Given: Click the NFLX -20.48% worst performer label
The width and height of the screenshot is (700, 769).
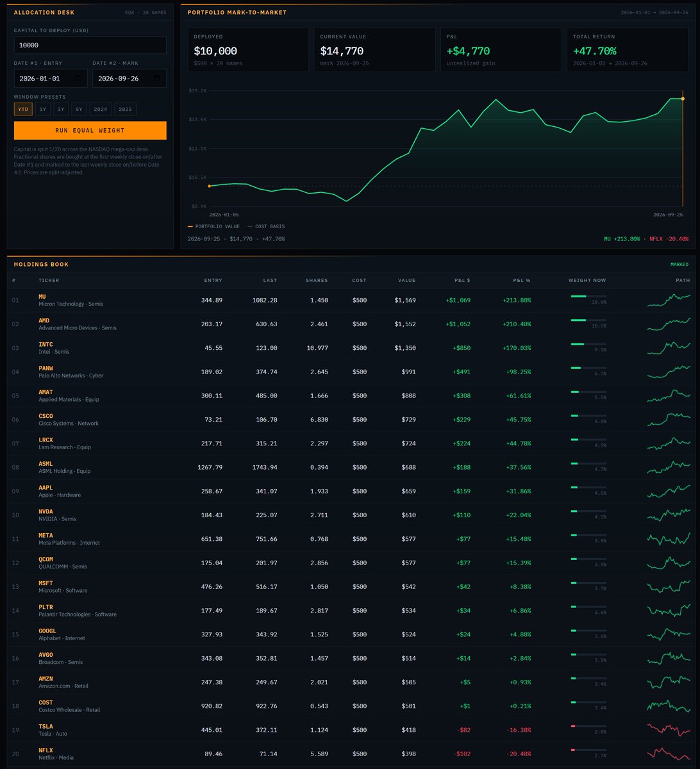Looking at the screenshot, I should (x=670, y=238).
